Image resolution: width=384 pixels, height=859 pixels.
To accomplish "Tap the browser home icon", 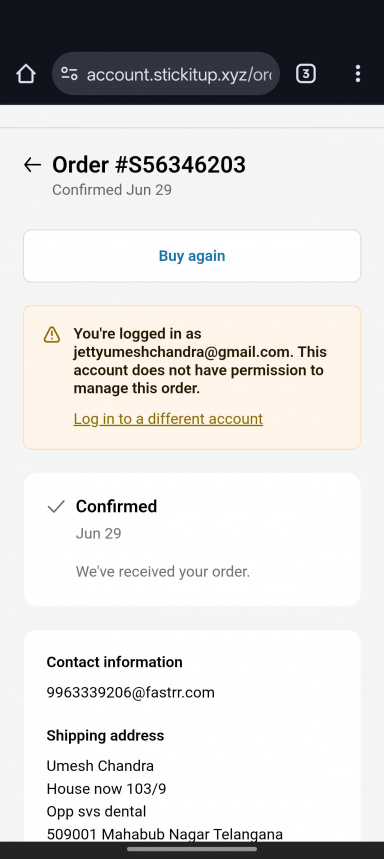I will point(26,73).
